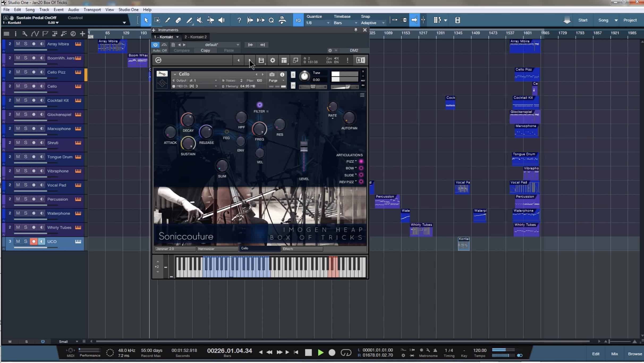
Task: Switch to the 2 - Kontakt 2 tab
Action: (196, 37)
